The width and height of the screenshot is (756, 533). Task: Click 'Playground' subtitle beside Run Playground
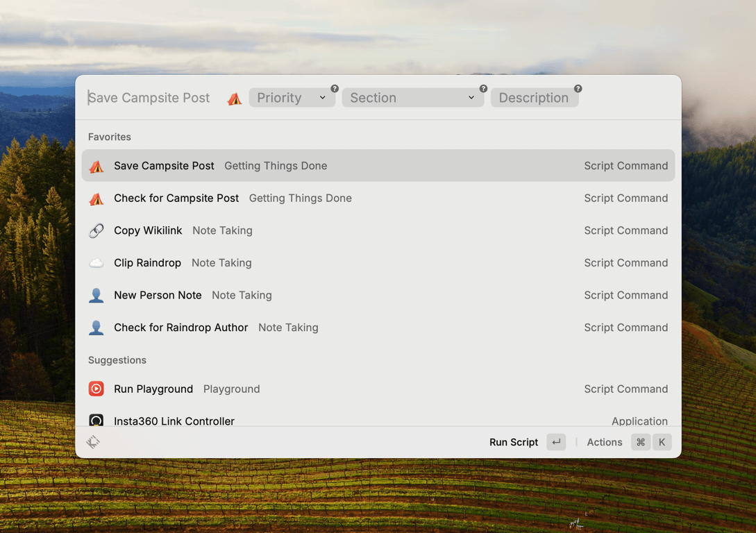click(x=231, y=389)
